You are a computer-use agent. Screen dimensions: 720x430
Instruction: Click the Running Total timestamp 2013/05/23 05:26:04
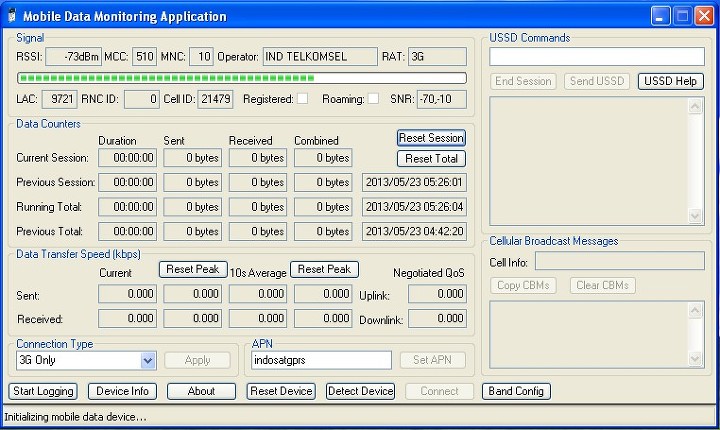pyautogui.click(x=414, y=207)
